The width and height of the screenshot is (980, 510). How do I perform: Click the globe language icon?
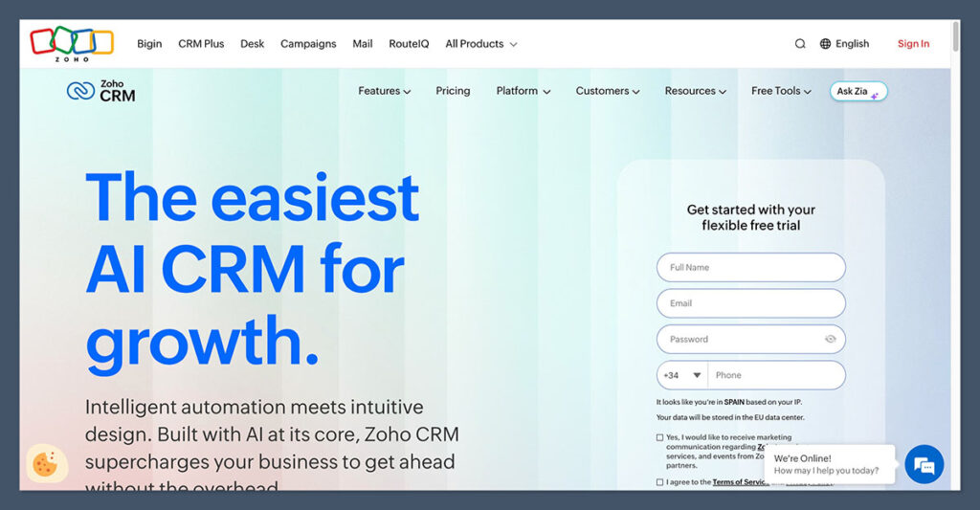coord(825,44)
